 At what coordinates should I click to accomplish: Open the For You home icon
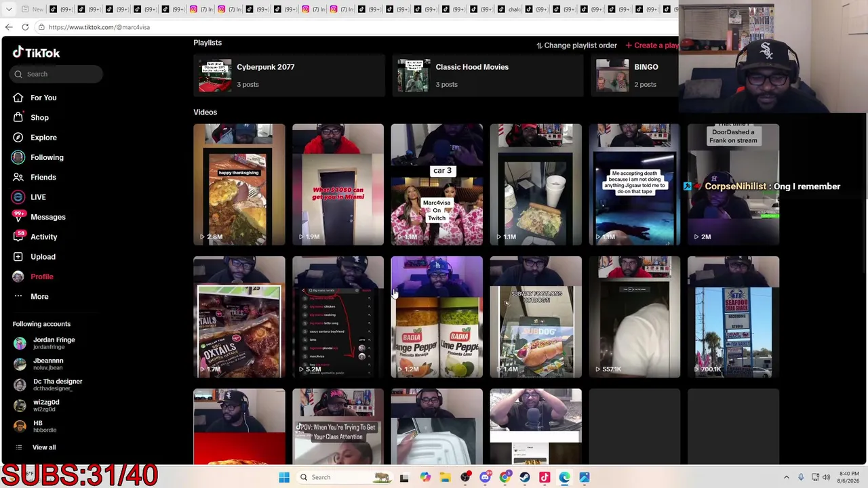click(18, 98)
